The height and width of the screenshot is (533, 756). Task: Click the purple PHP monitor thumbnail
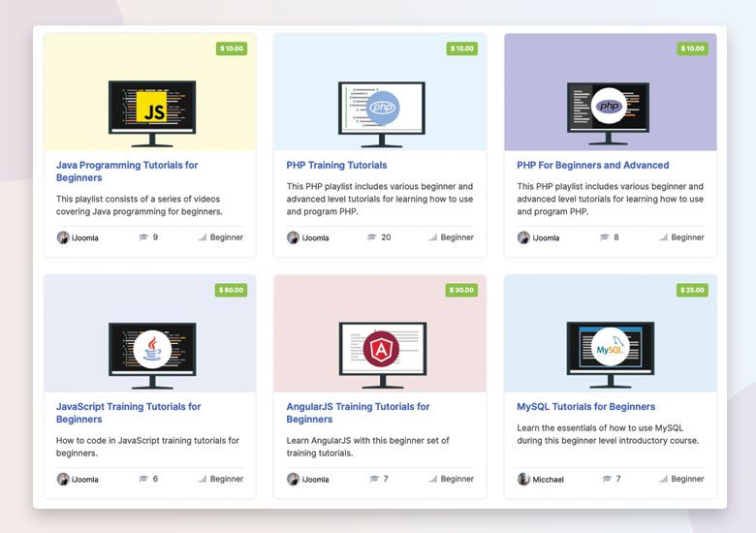(x=608, y=113)
